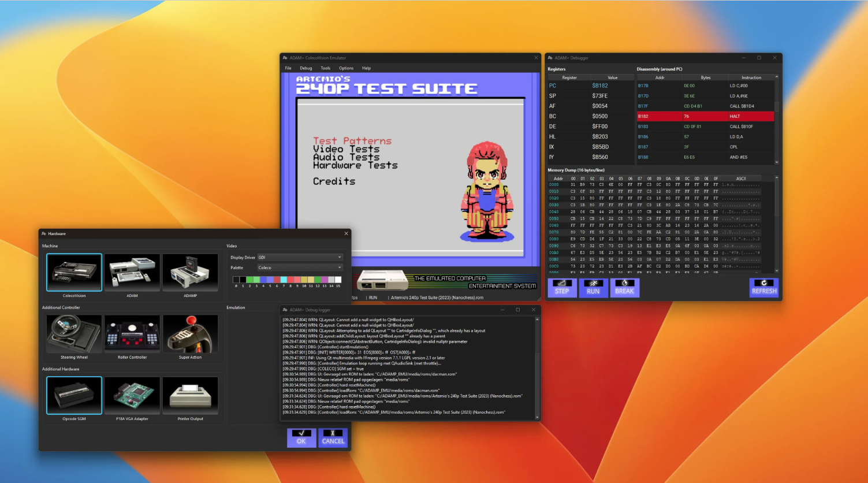This screenshot has width=868, height=483.
Task: Choose the Roller Controller
Action: point(132,333)
